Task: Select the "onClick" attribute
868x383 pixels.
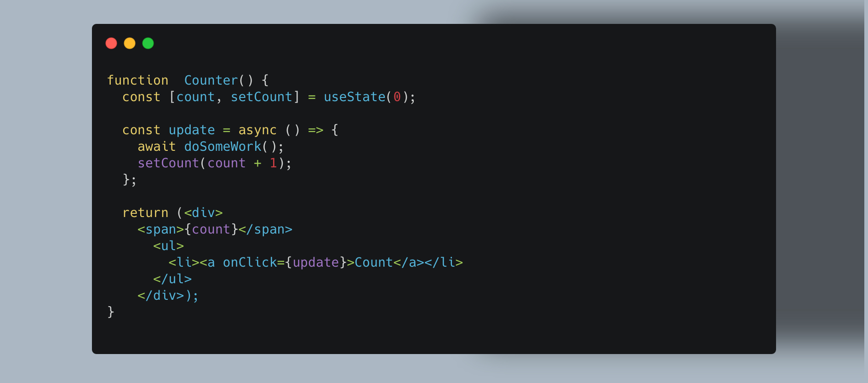Action: pyautogui.click(x=250, y=263)
